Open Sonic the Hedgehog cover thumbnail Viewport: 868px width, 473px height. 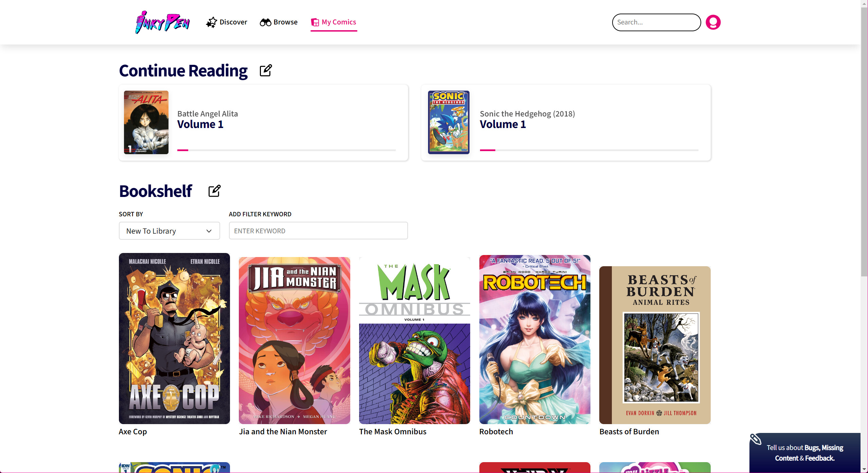click(449, 122)
